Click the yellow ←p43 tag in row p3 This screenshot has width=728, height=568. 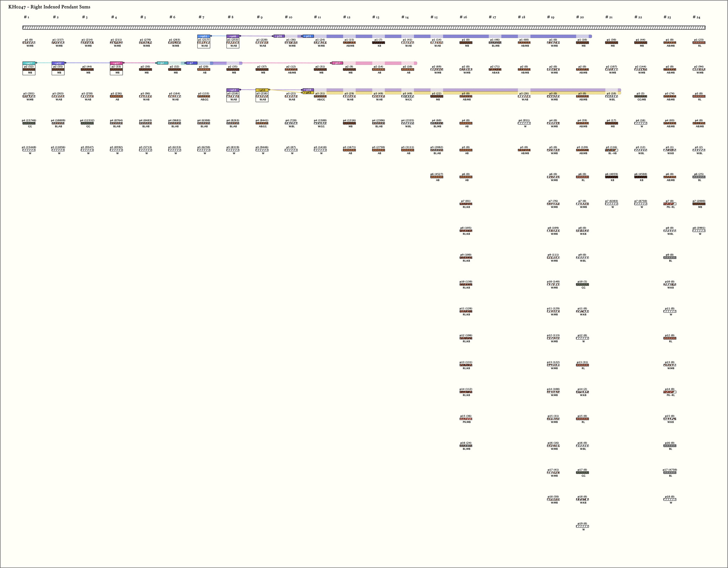click(x=308, y=93)
